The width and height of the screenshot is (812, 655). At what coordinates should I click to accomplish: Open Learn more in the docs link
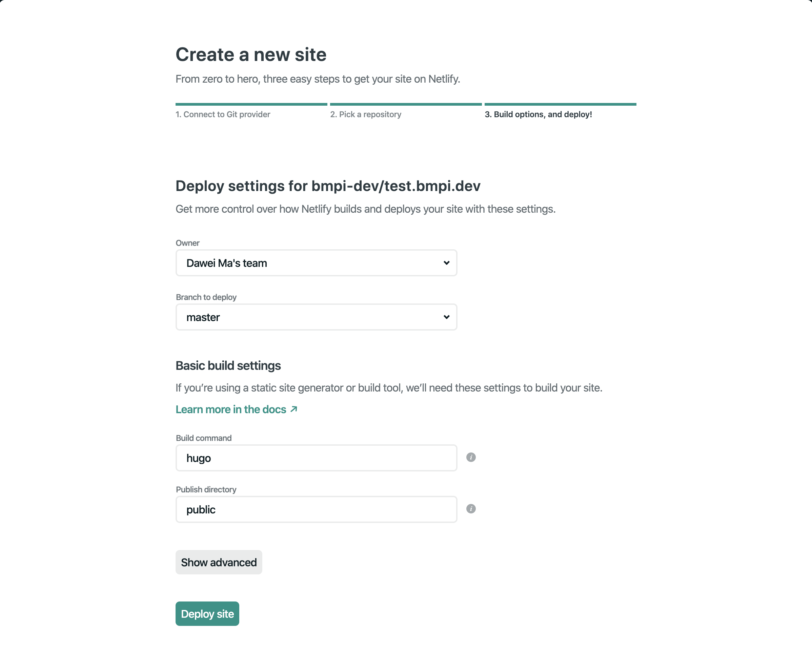pyautogui.click(x=231, y=409)
